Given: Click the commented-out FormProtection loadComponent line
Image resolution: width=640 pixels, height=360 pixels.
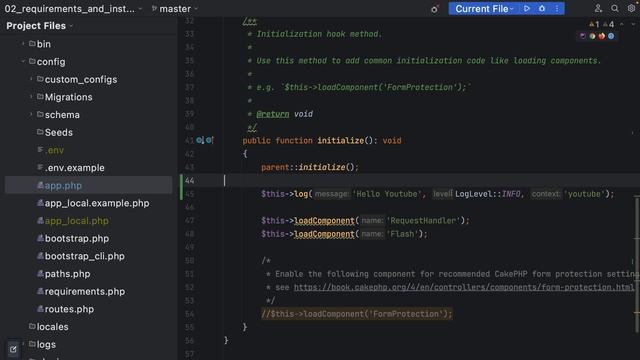Looking at the screenshot, I should (x=357, y=314).
